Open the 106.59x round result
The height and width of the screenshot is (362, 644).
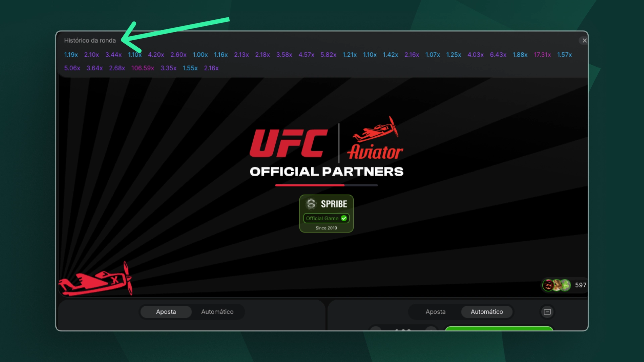click(143, 68)
